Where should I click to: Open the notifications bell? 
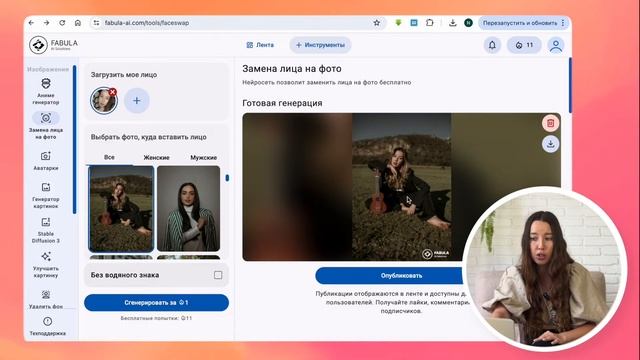pyautogui.click(x=492, y=45)
